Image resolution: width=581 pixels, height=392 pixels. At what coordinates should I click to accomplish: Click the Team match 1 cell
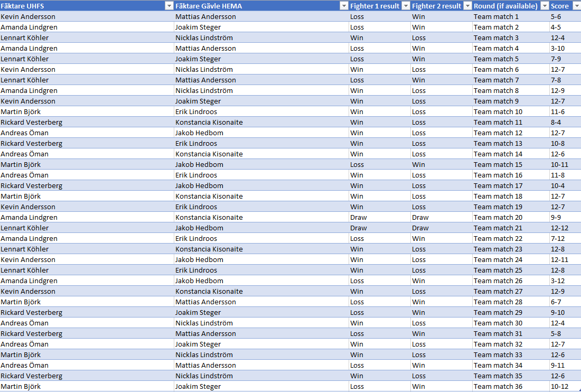pos(511,17)
